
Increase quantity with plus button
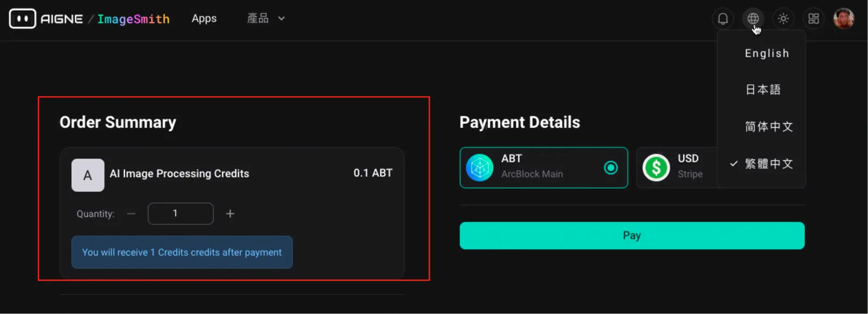pyautogui.click(x=230, y=214)
